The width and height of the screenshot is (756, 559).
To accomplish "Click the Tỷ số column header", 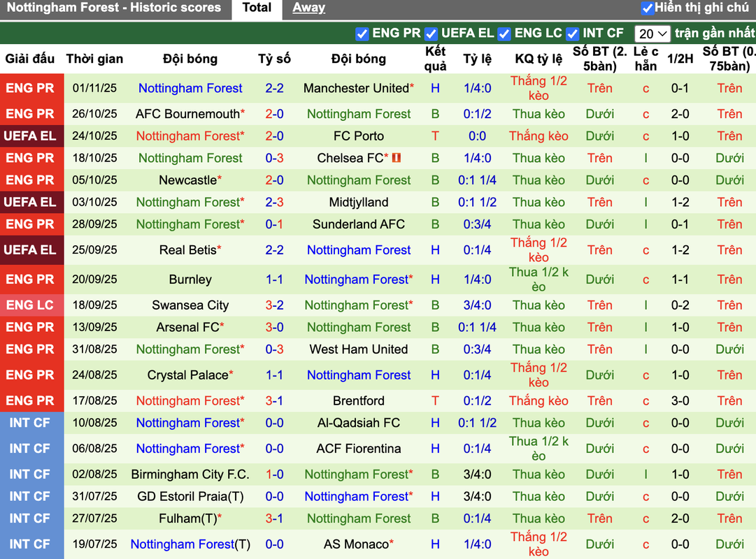I will (274, 59).
